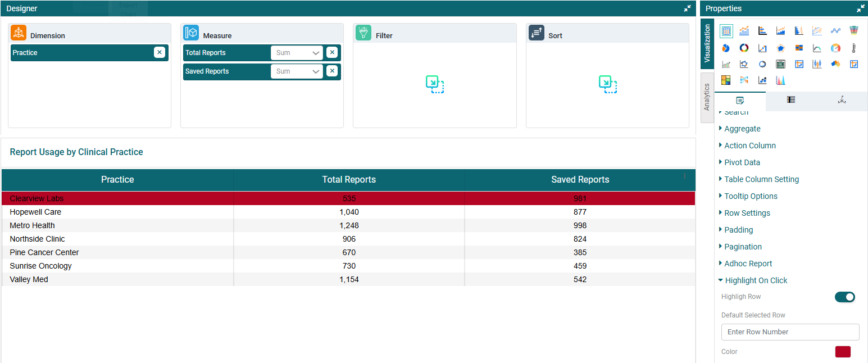Click the Enter Row Number field
Screen dimensions: 868x363
[x=790, y=332]
